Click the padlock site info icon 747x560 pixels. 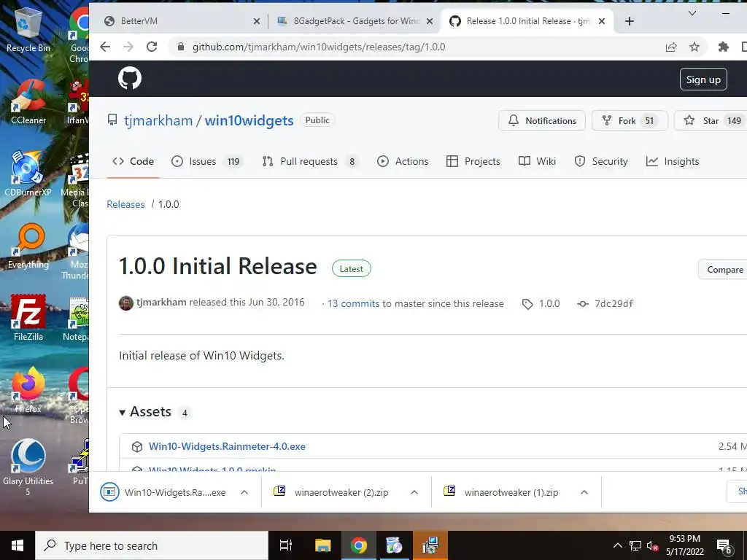[x=181, y=47]
